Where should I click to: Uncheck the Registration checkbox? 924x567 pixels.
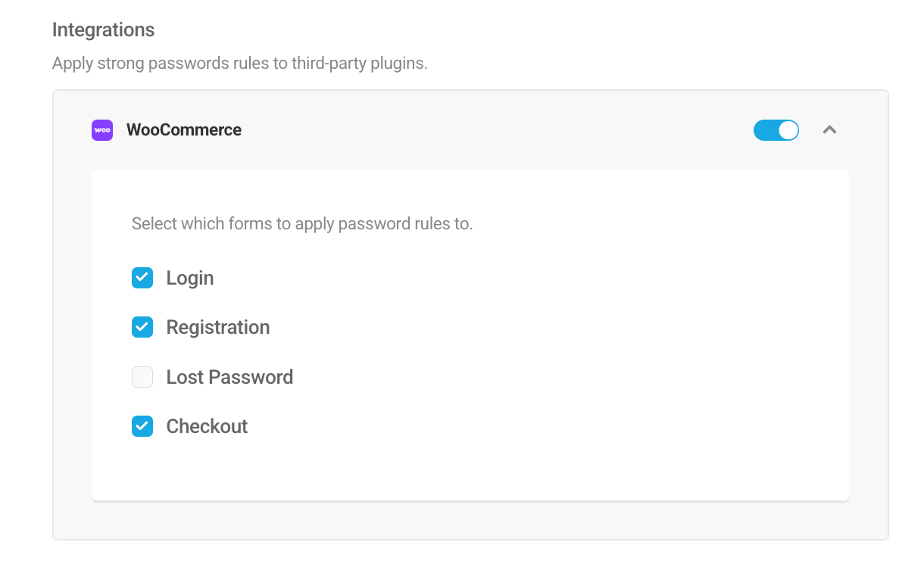pos(142,327)
